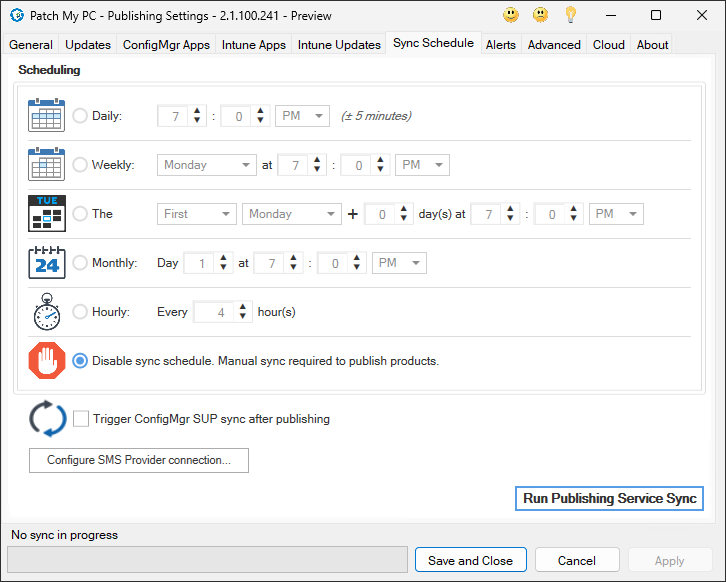The image size is (726, 582).
Task: Click the TUE calendar icon
Action: click(x=47, y=213)
